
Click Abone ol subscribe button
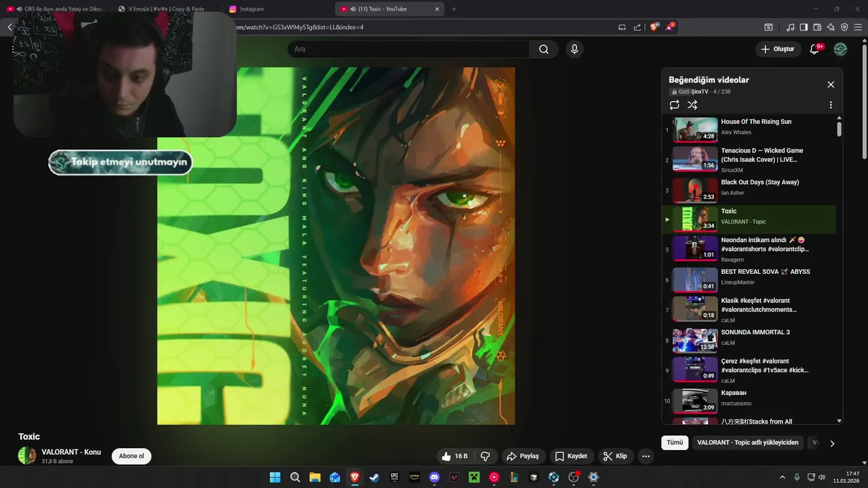[132, 456]
